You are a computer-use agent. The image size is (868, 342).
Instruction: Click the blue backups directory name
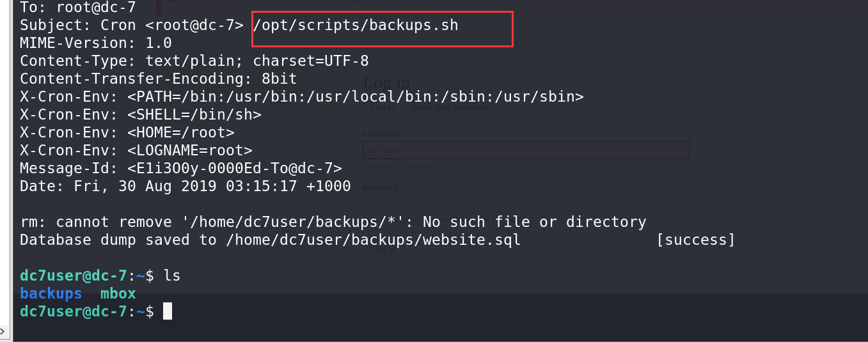pos(51,293)
